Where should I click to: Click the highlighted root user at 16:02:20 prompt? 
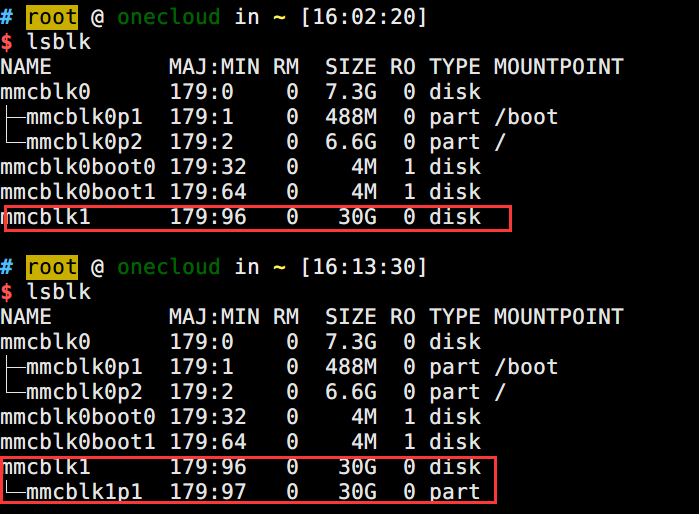click(52, 17)
